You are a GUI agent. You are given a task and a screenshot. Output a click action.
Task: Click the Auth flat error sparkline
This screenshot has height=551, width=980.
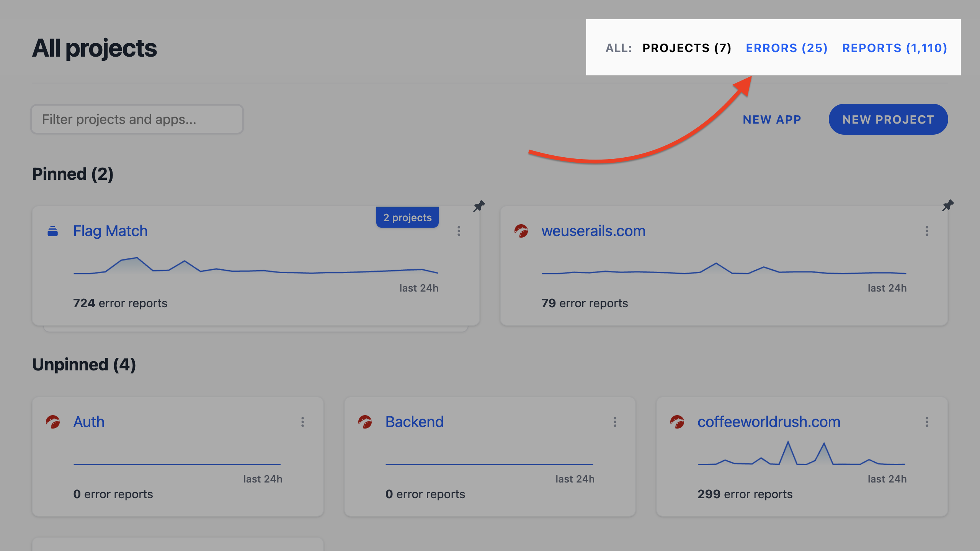(177, 465)
